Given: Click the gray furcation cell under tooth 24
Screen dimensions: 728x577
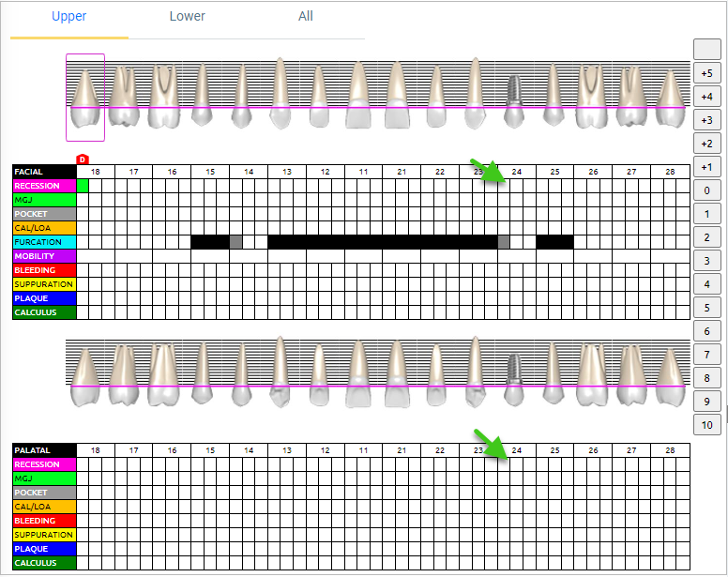Looking at the screenshot, I should [504, 242].
